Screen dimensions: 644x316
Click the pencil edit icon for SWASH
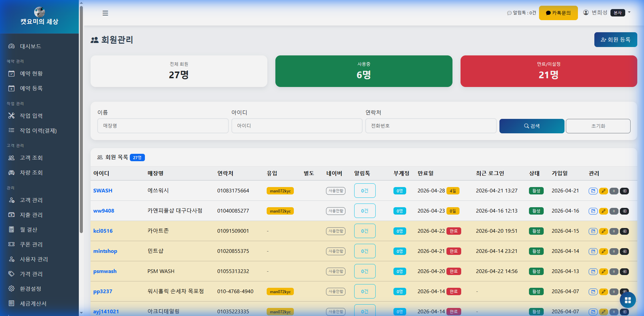click(603, 191)
